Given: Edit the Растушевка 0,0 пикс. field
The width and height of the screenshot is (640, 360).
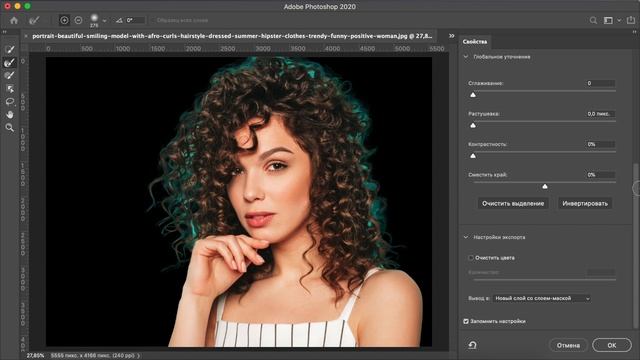Looking at the screenshot, I should [600, 114].
